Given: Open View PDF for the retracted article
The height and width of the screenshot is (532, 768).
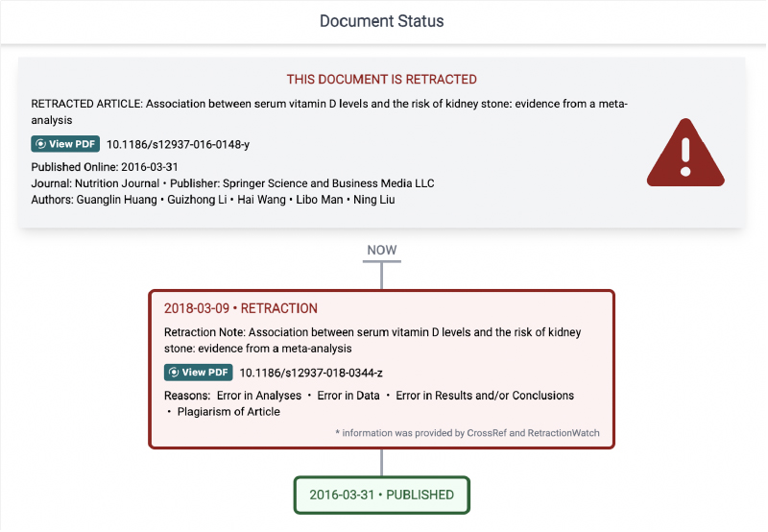Looking at the screenshot, I should tap(65, 144).
